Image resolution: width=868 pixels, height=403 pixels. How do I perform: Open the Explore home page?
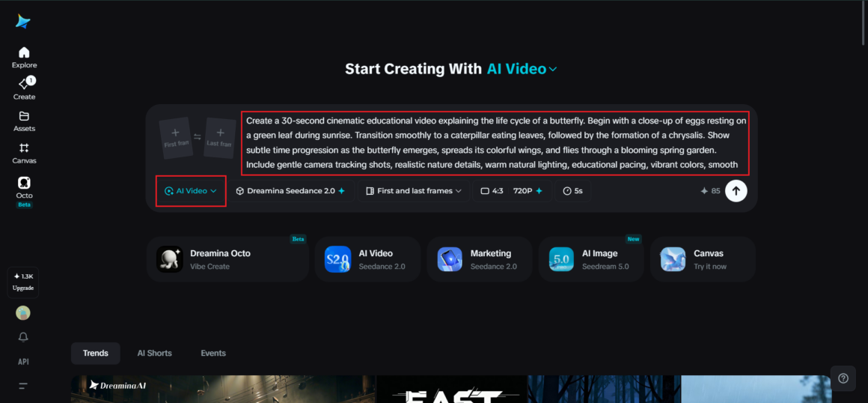click(24, 58)
